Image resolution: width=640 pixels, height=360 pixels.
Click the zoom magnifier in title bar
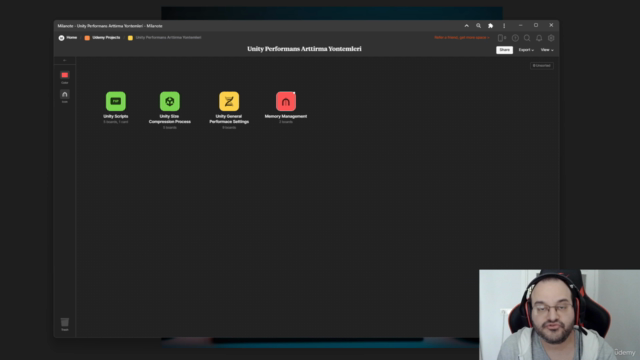pos(478,26)
